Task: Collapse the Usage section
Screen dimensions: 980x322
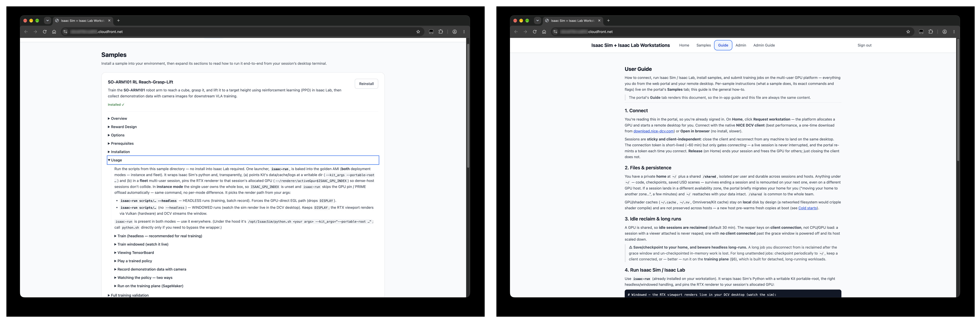Action: (x=243, y=160)
